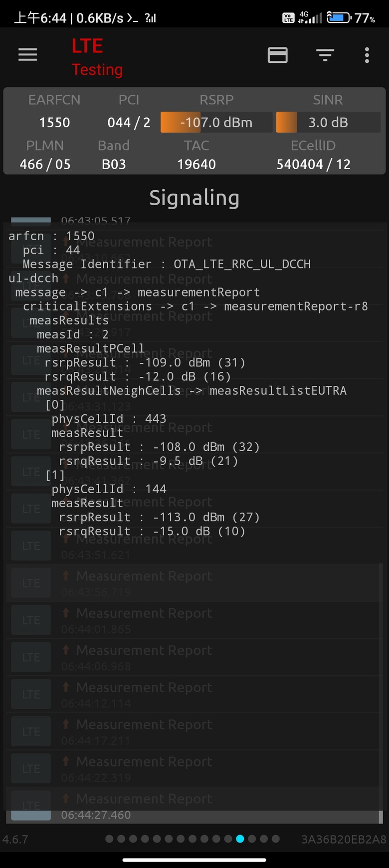Tap the LTE Testing title
This screenshot has width=389, height=868.
97,57
